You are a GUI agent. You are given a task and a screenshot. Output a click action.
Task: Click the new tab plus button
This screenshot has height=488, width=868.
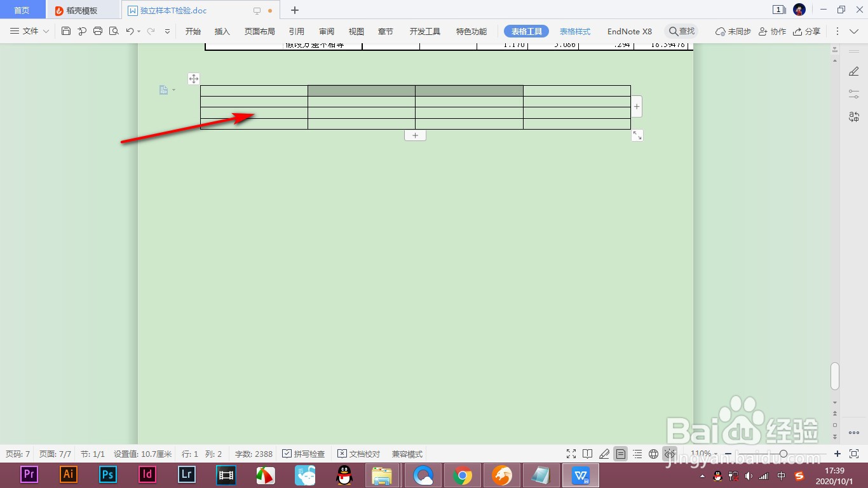coord(295,10)
